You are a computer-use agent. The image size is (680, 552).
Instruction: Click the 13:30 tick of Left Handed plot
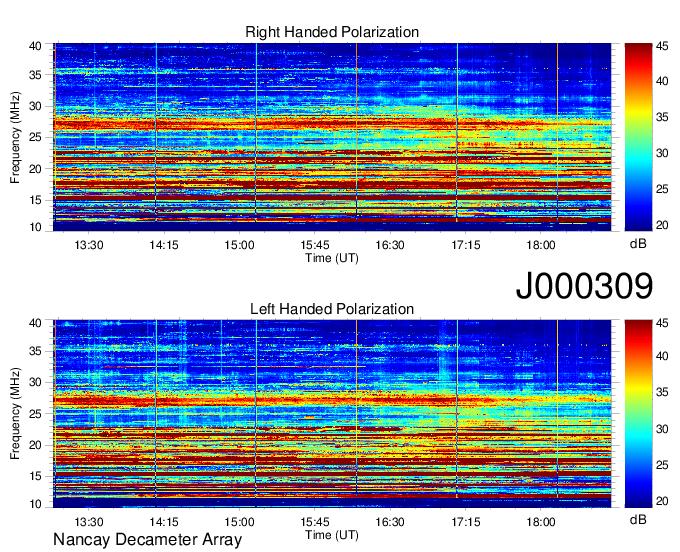[x=89, y=522]
